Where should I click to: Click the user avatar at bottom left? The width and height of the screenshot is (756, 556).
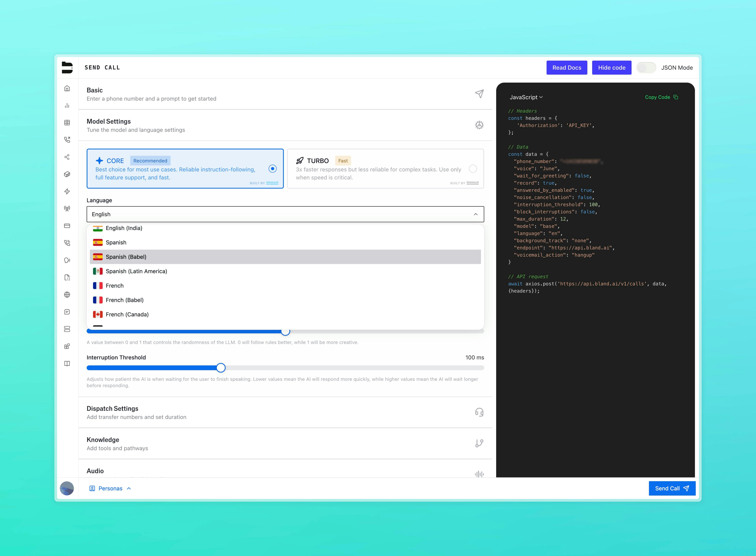(67, 488)
